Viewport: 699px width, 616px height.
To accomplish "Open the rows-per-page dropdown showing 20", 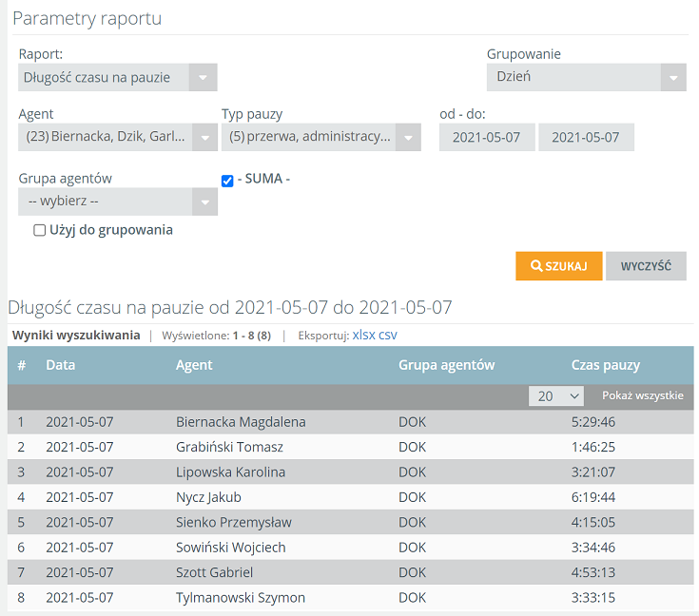I will tap(556, 395).
